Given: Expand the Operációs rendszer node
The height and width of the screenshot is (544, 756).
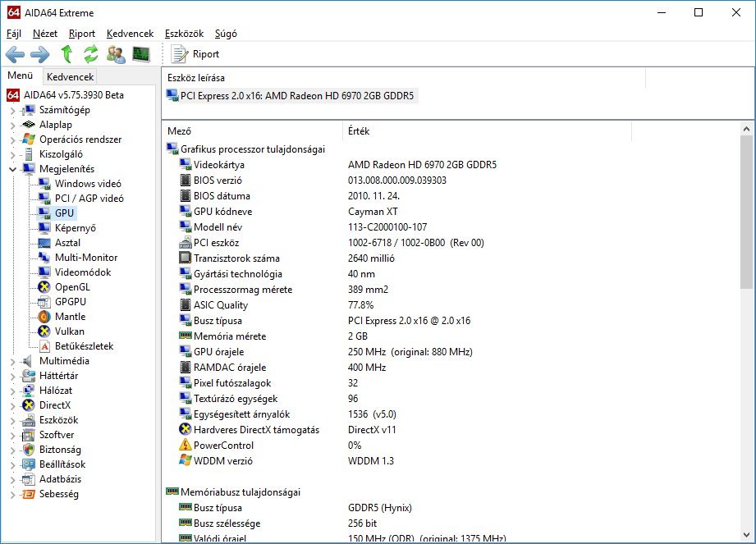Looking at the screenshot, I should point(12,140).
